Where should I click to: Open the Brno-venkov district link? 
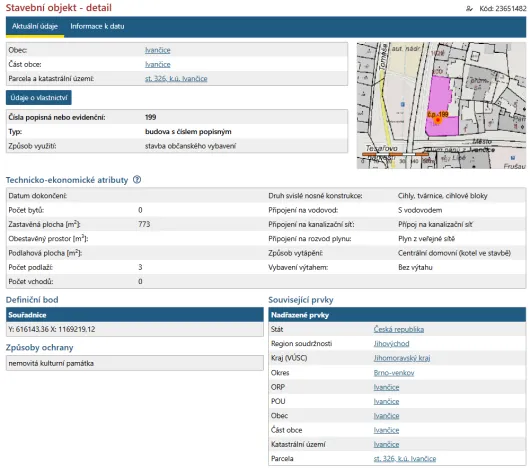[x=394, y=373]
